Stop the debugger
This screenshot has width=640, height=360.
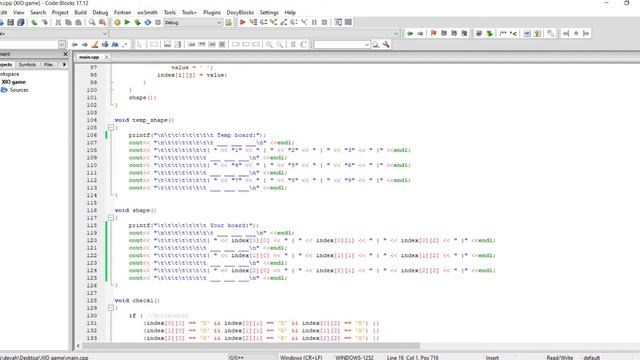tap(324, 22)
